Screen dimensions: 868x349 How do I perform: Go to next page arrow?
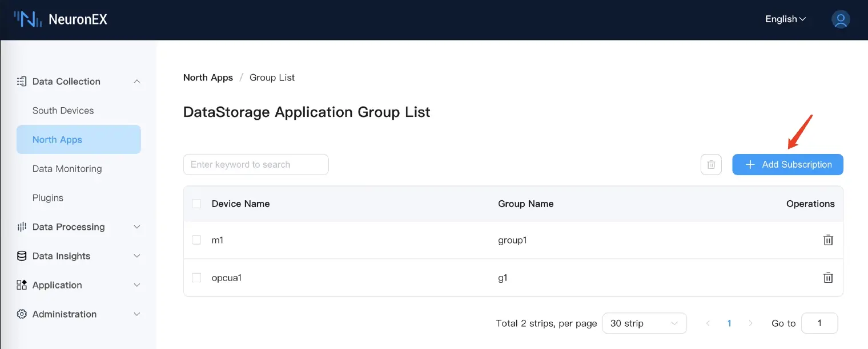(x=750, y=323)
